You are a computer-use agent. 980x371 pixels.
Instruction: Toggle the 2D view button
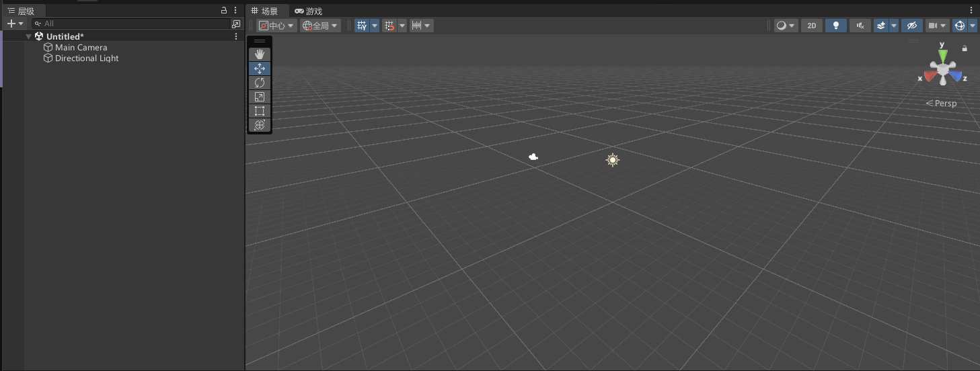812,26
